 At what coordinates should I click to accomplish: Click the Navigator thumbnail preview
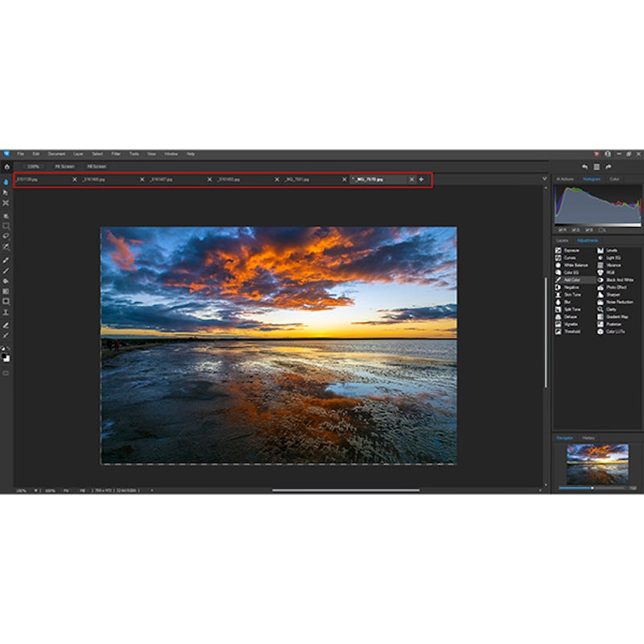click(598, 464)
